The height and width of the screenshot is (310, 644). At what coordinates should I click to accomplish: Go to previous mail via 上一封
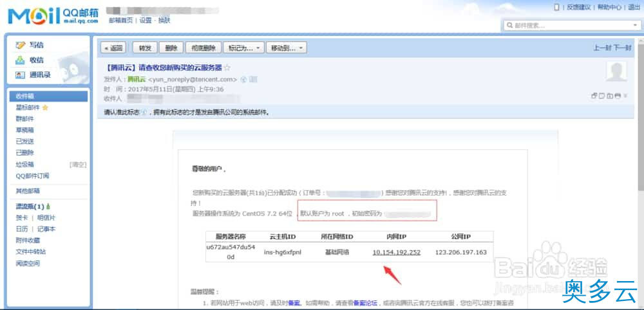tap(602, 48)
